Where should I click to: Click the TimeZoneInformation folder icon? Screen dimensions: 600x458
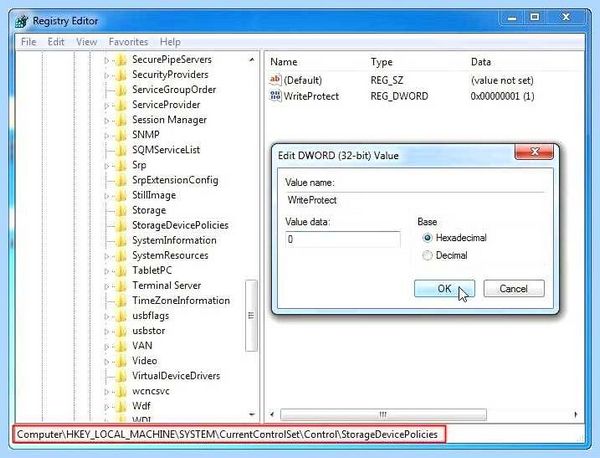click(121, 301)
